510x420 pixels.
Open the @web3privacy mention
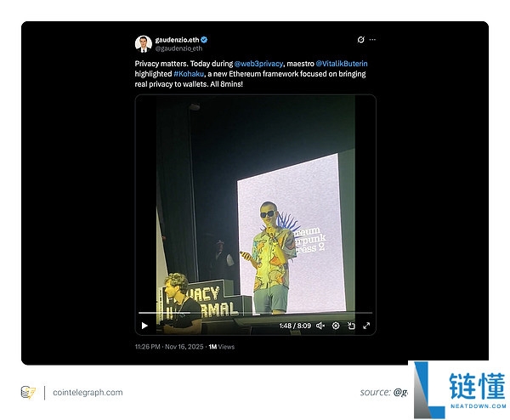pos(259,64)
